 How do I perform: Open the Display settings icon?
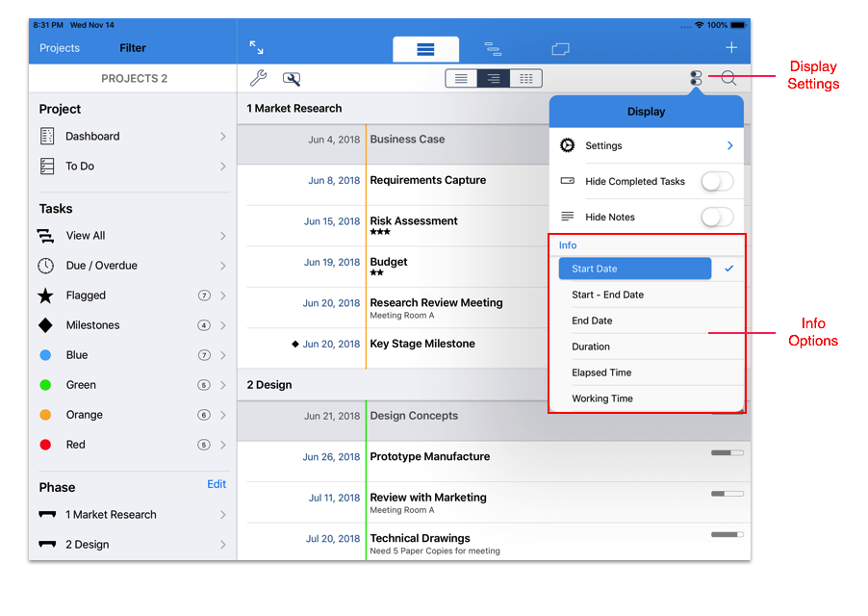tap(696, 79)
